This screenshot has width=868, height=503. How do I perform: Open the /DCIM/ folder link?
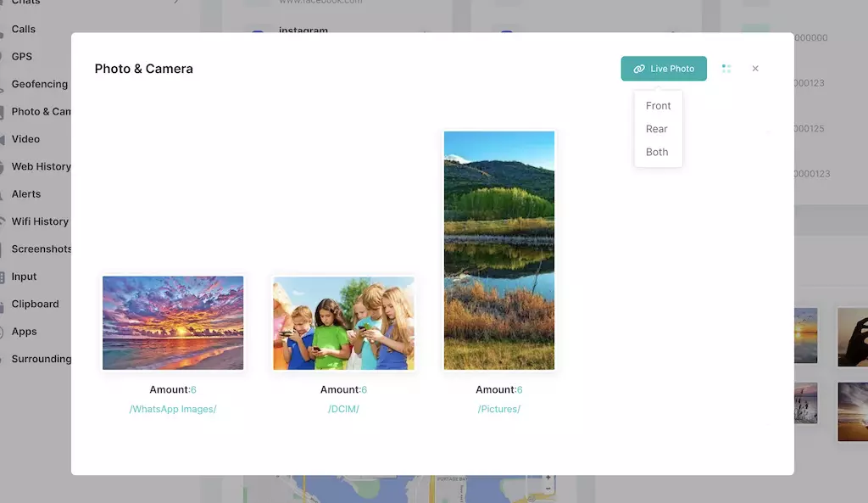[x=343, y=409]
